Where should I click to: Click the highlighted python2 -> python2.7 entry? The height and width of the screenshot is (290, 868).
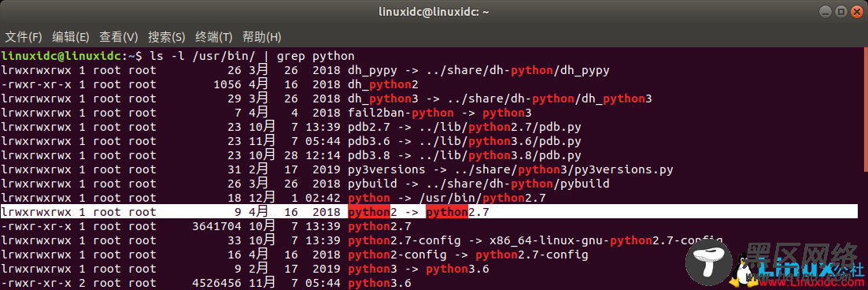(419, 212)
